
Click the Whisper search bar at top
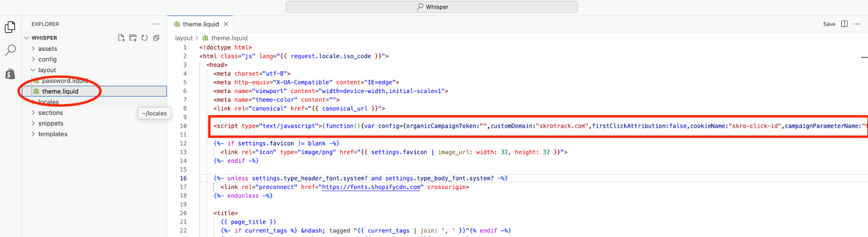(x=432, y=7)
